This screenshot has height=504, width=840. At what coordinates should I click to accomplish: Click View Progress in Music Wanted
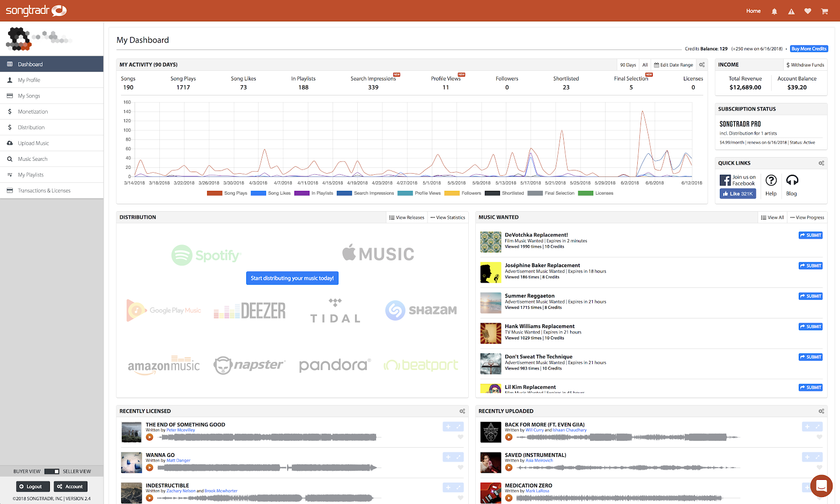tap(807, 218)
